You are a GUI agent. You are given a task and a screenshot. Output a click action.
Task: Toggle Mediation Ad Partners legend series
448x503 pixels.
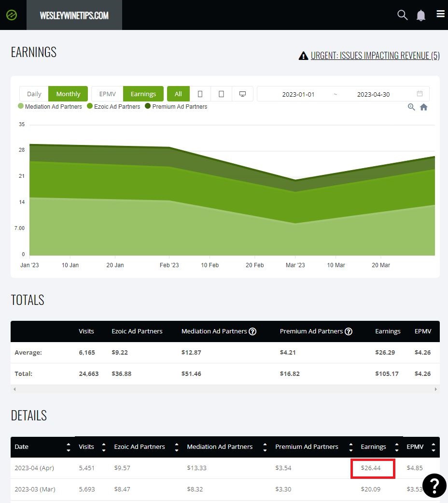(x=50, y=106)
